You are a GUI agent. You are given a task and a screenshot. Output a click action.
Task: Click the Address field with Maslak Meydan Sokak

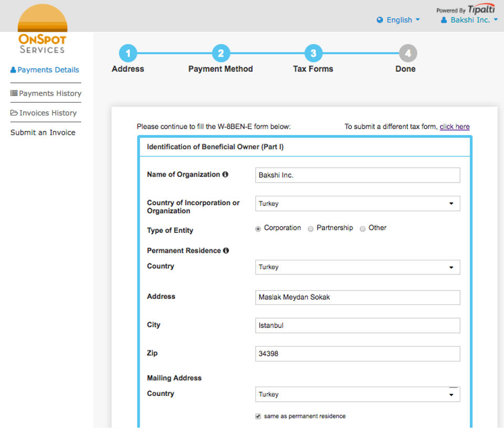358,297
